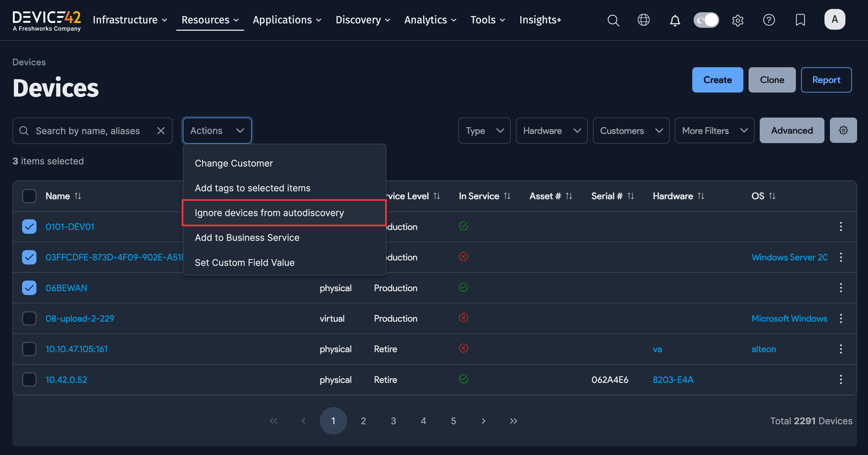Go to page 3 of devices
This screenshot has height=455, width=868.
tap(393, 421)
